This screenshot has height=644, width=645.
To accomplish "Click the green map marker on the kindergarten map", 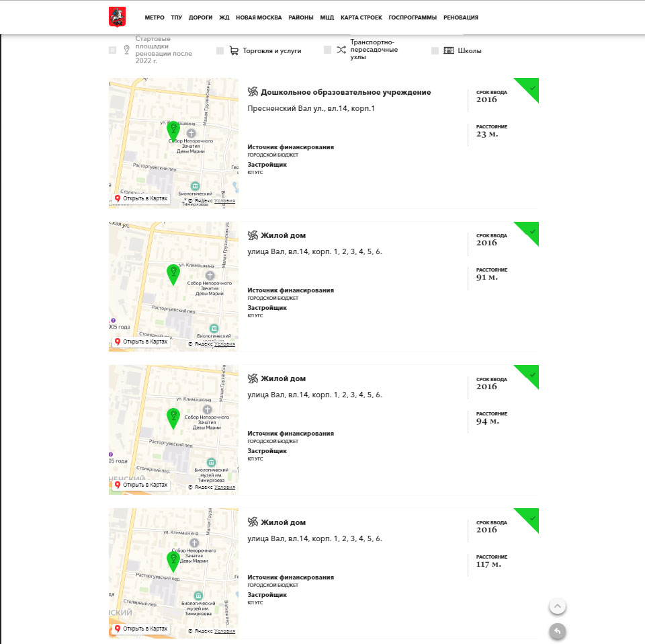I will point(173,129).
